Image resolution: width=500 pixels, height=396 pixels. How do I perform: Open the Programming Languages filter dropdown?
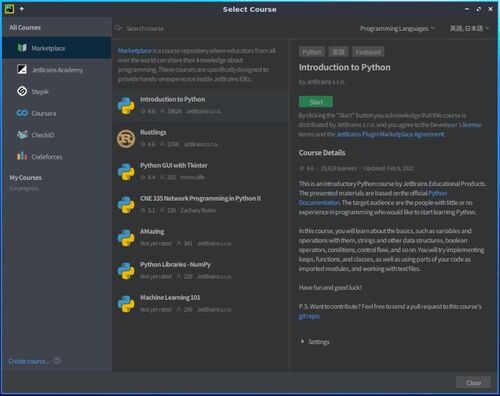click(397, 29)
